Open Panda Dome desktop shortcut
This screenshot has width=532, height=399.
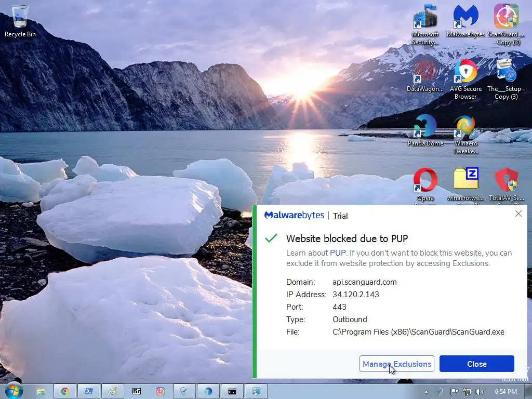click(x=425, y=130)
